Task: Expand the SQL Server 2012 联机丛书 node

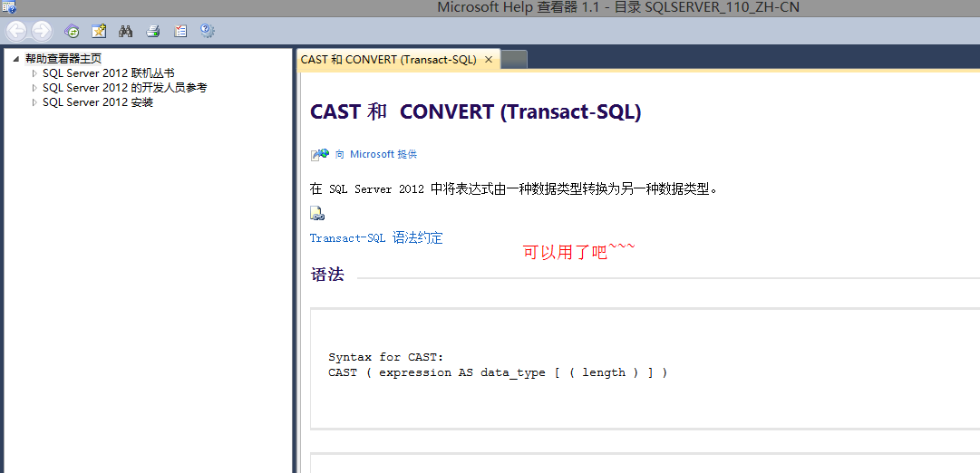Action: point(34,73)
